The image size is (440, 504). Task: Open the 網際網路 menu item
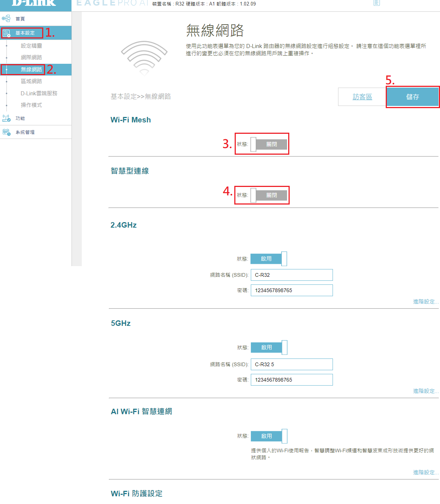[x=32, y=58]
